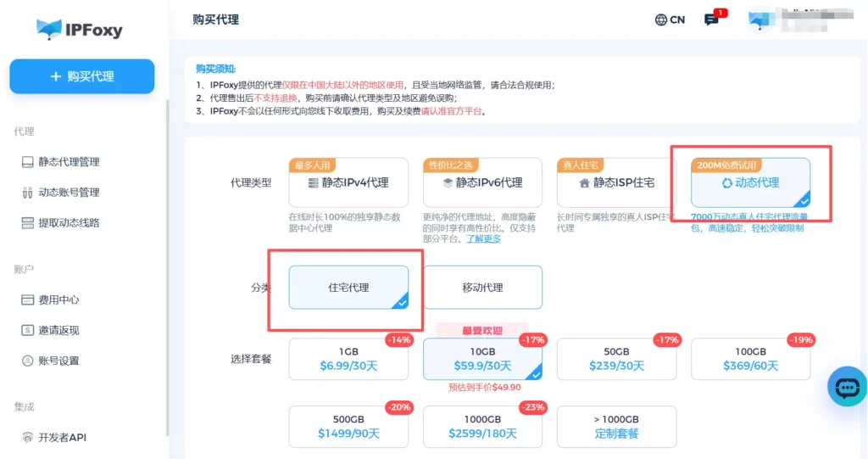The height and width of the screenshot is (459, 868).
Task: Select the 100GB $369/60天 plan
Action: coord(750,359)
